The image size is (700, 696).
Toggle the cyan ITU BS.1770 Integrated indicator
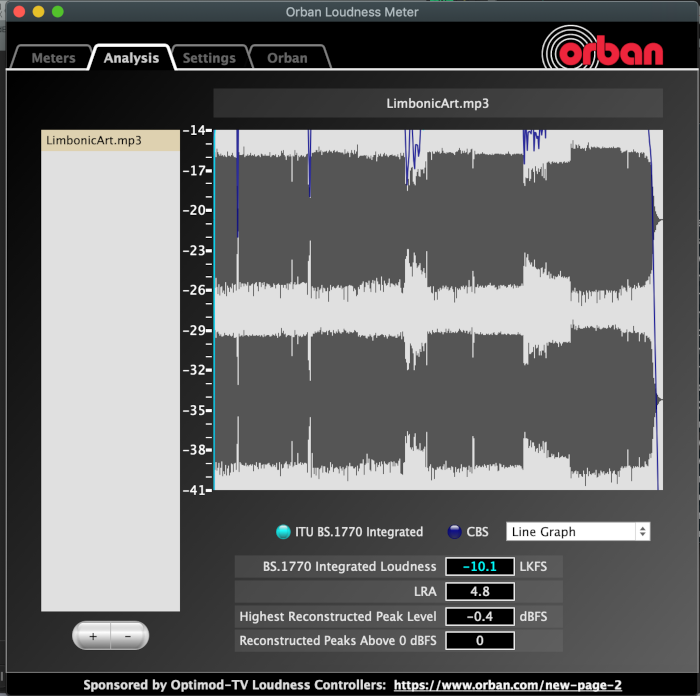tap(283, 532)
